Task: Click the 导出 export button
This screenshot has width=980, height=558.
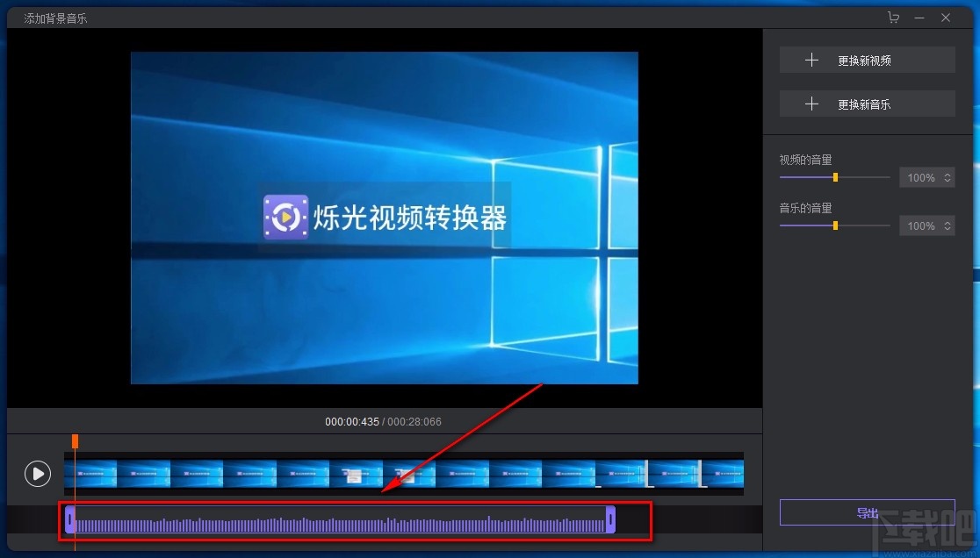Action: click(867, 512)
